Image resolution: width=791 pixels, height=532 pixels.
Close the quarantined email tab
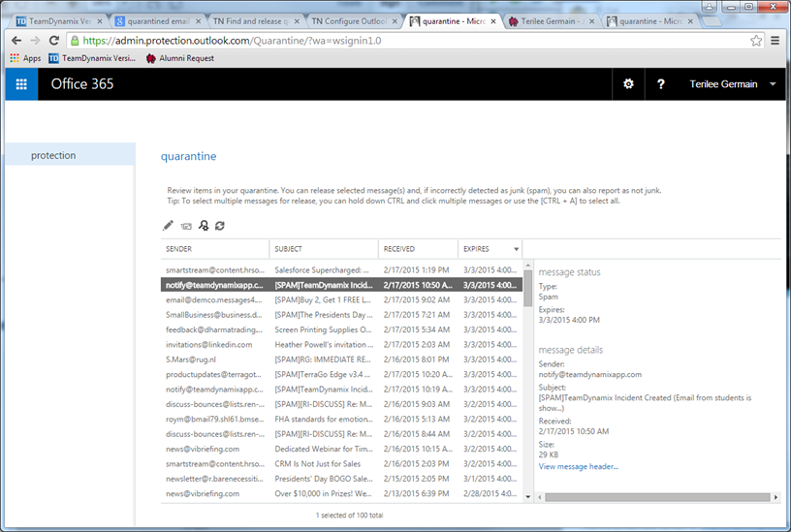[x=198, y=21]
